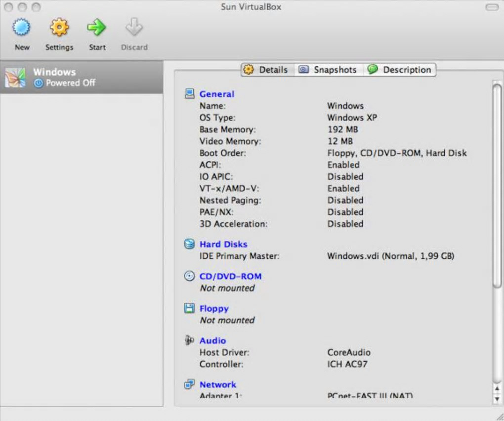Screen dimensions: 504x421
Task: Open the General settings link
Action: [x=217, y=94]
